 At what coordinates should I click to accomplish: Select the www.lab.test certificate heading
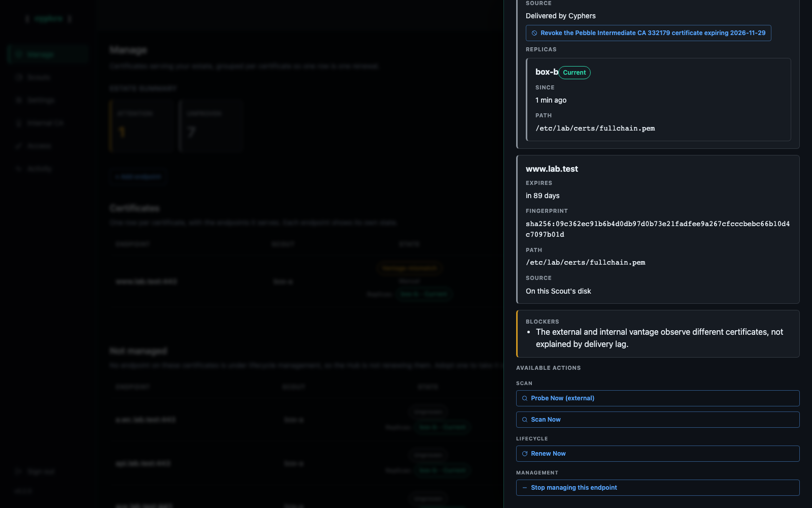pos(552,169)
